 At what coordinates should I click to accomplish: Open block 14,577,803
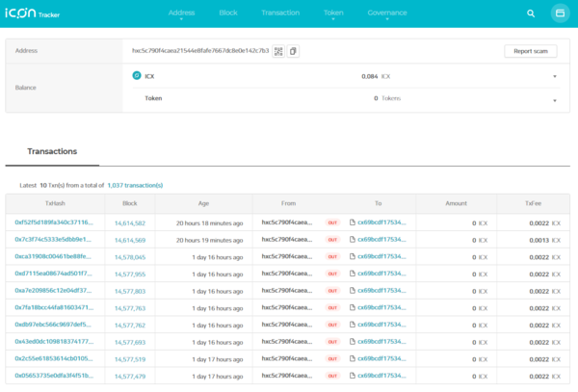click(130, 291)
